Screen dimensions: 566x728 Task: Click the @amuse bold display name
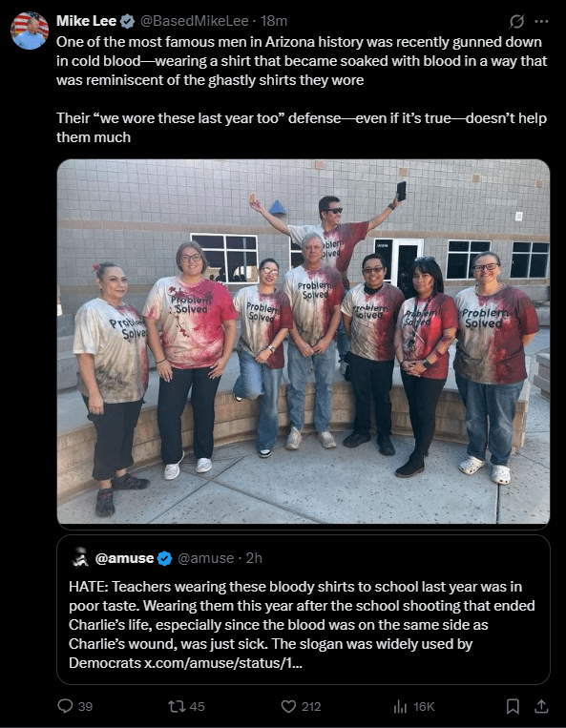124,558
